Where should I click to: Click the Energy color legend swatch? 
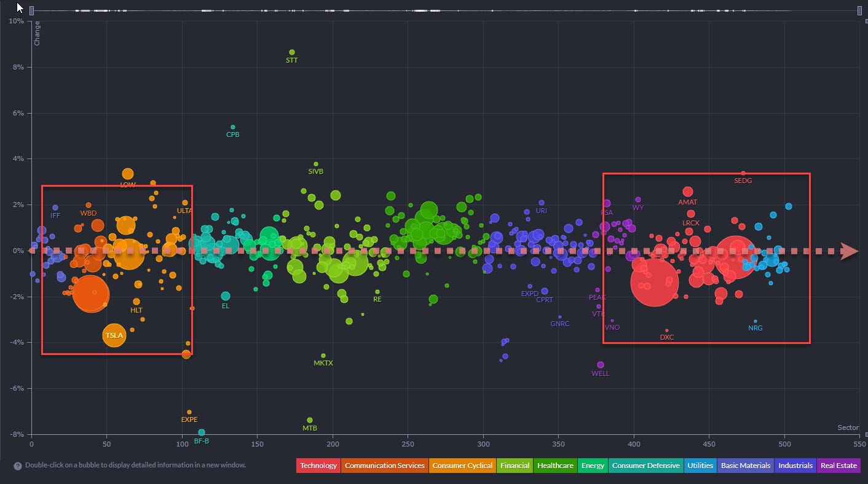click(x=593, y=466)
